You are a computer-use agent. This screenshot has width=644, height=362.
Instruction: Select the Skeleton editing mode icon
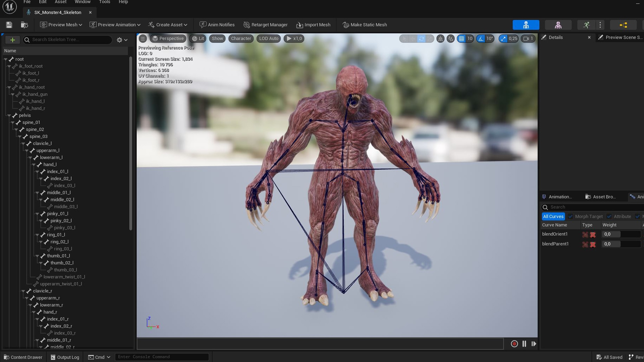526,25
